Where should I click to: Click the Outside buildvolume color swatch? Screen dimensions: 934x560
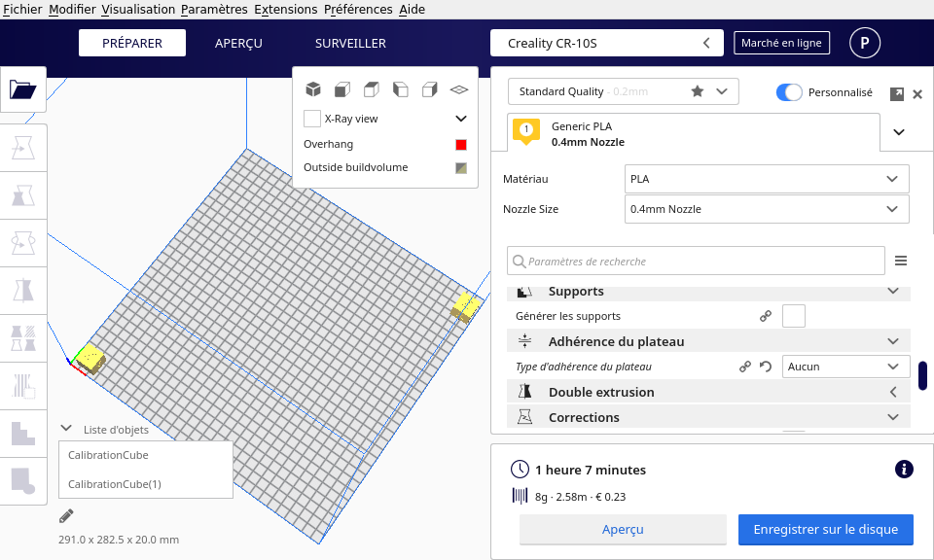coord(460,168)
